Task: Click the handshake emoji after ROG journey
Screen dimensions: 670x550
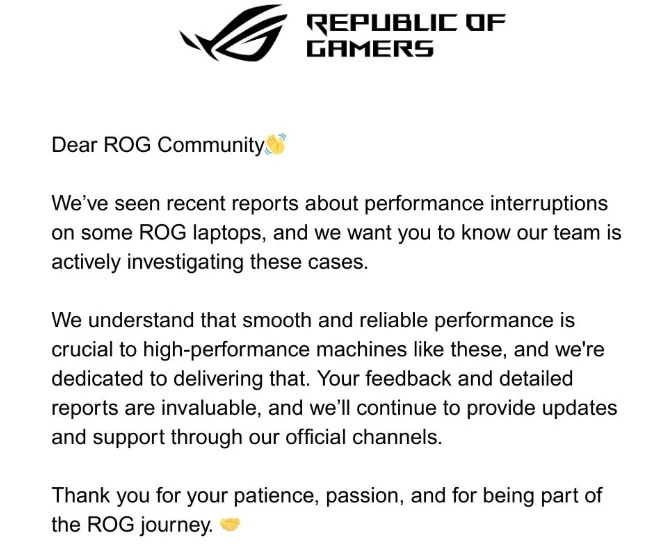Action: coord(231,524)
